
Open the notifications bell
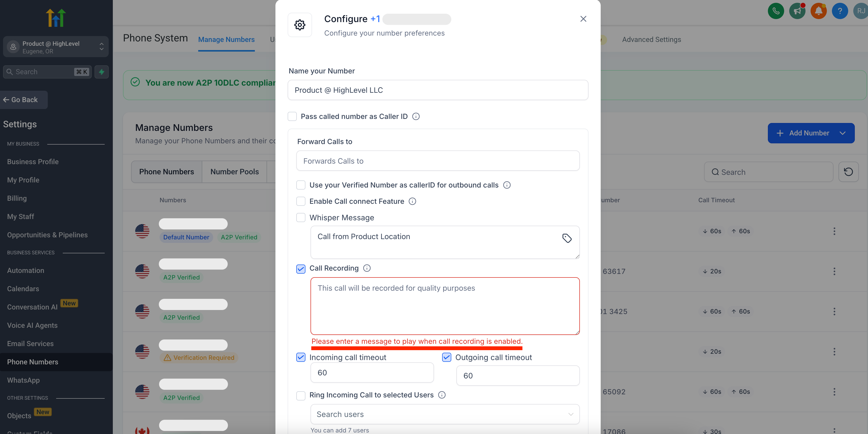point(818,11)
